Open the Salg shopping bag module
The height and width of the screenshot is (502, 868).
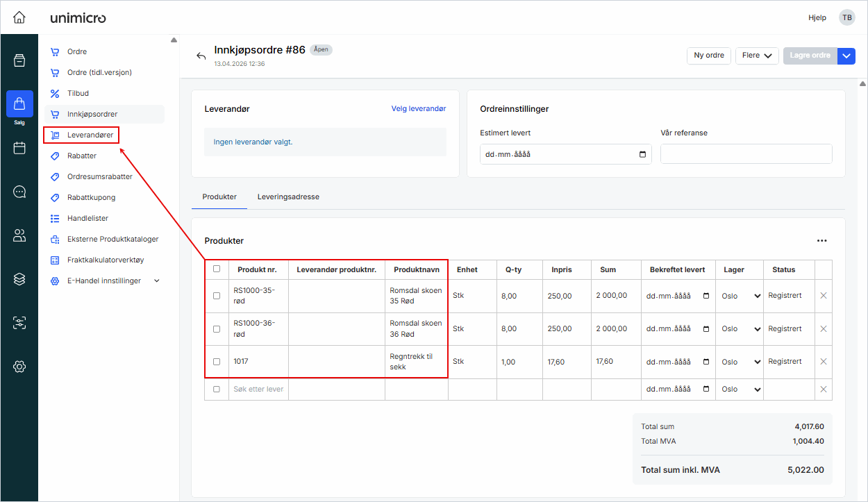pos(19,104)
